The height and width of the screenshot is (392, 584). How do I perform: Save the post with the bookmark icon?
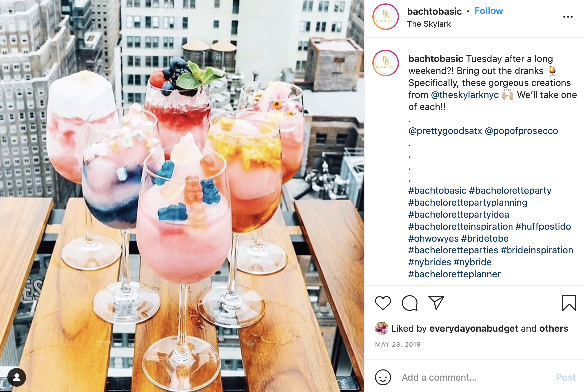coord(569,303)
